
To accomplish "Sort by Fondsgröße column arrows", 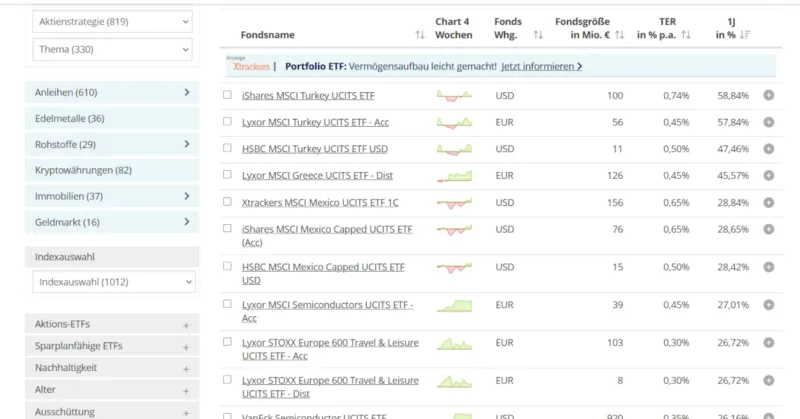I will 619,35.
